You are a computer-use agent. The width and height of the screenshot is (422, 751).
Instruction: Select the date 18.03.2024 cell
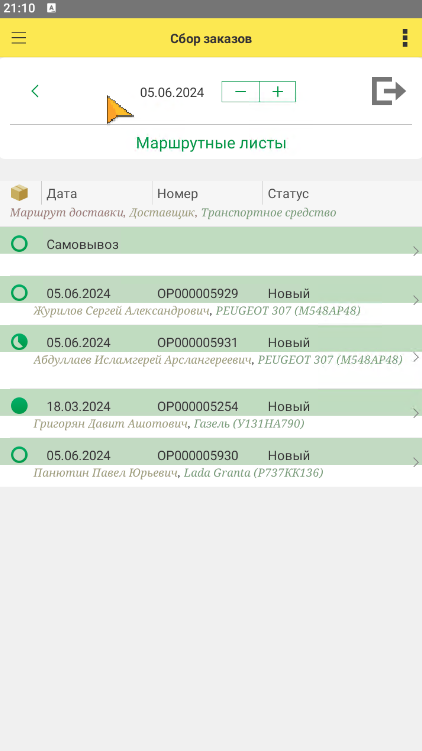pyautogui.click(x=78, y=407)
